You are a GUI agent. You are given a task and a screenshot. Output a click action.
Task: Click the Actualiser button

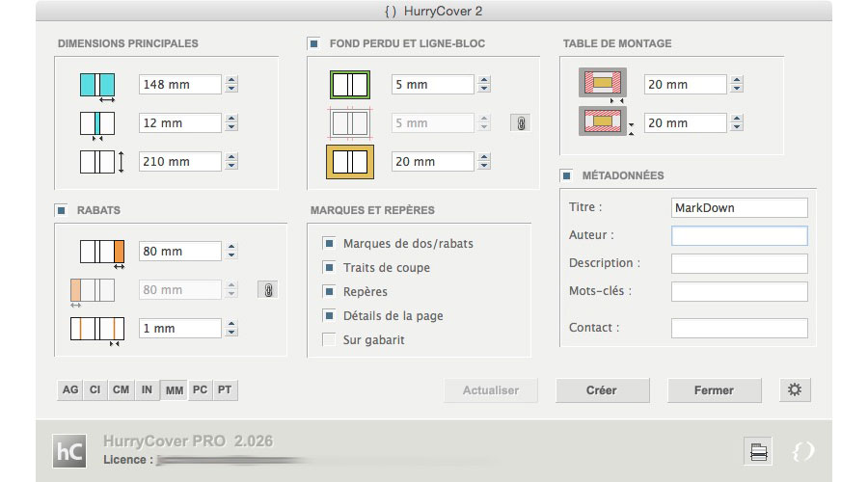[491, 390]
